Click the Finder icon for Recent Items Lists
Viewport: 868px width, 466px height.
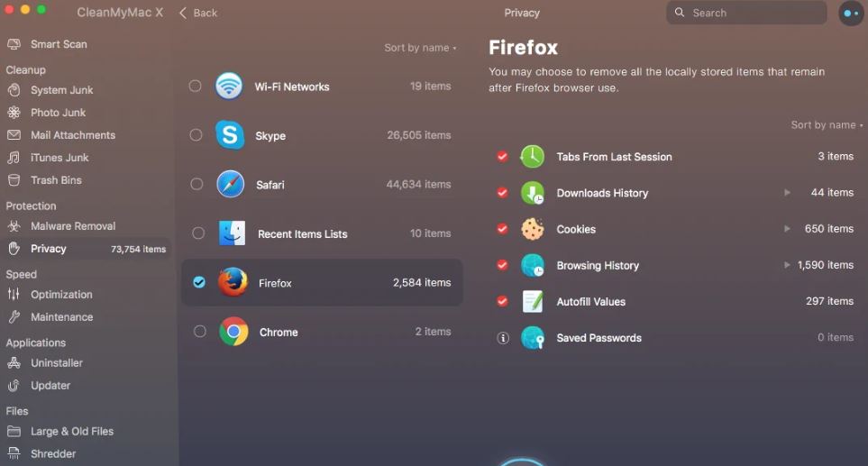coord(232,233)
